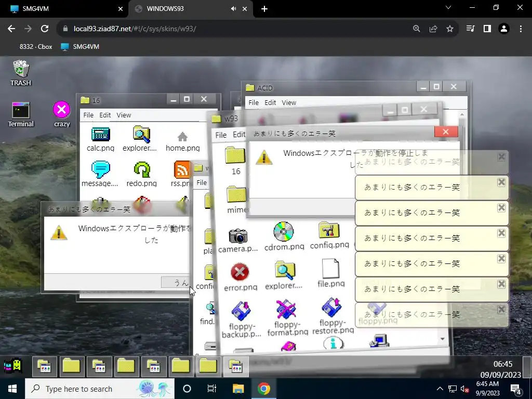532x399 pixels.
Task: Open the Cortana circle taskbar button
Action: (187, 389)
